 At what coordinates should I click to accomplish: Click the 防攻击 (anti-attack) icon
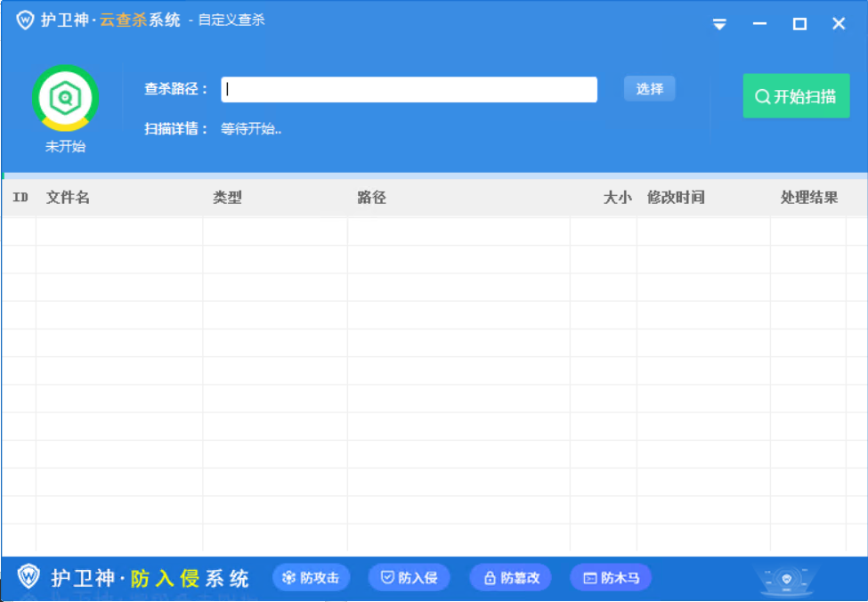[290, 577]
